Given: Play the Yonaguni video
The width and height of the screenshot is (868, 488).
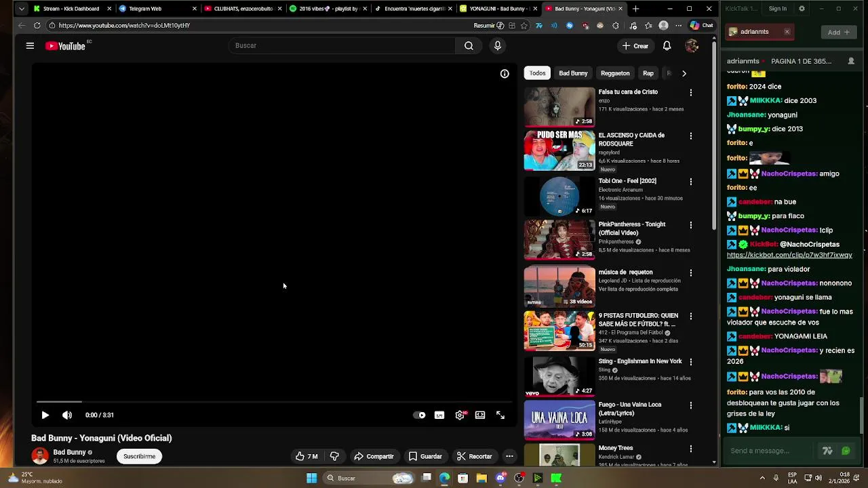Looking at the screenshot, I should point(45,415).
